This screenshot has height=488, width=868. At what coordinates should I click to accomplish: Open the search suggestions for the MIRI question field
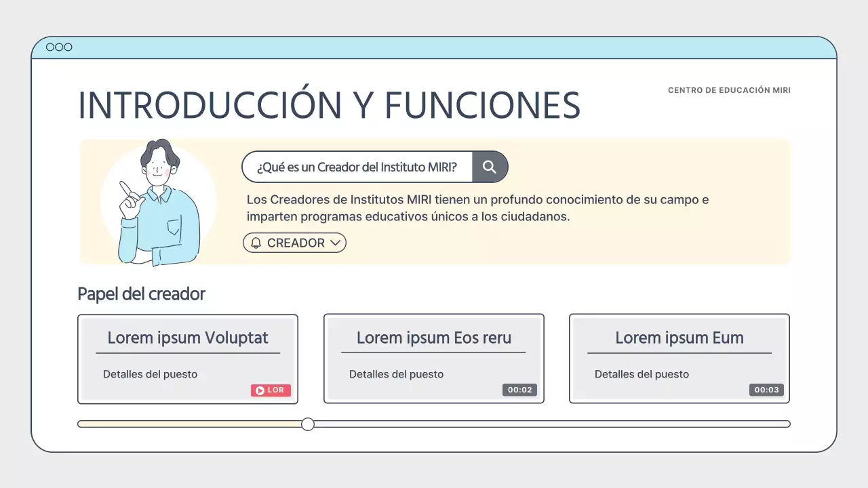pos(356,167)
